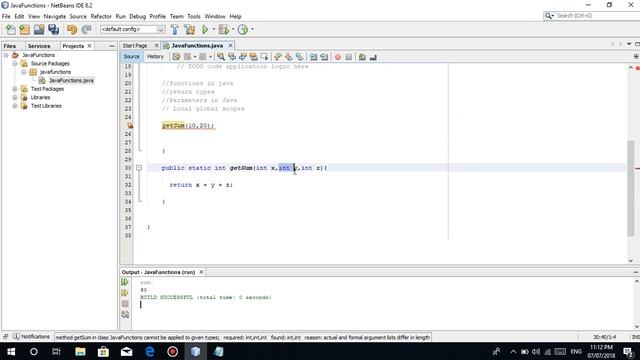Click the Stop Macro Recording icon
640x360 pixels.
(349, 57)
